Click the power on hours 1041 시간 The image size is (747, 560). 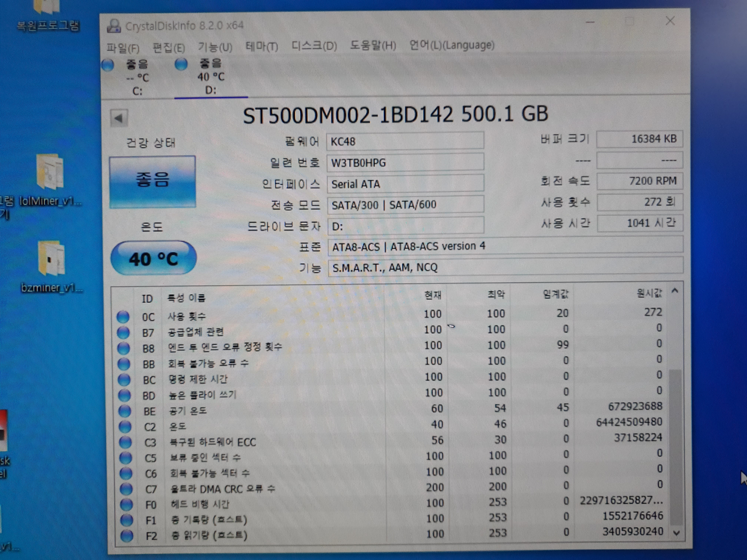point(640,223)
